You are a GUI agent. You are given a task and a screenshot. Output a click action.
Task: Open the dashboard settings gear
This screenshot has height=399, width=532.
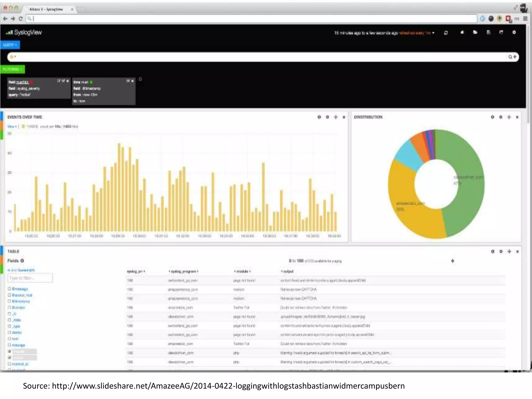click(514, 32)
